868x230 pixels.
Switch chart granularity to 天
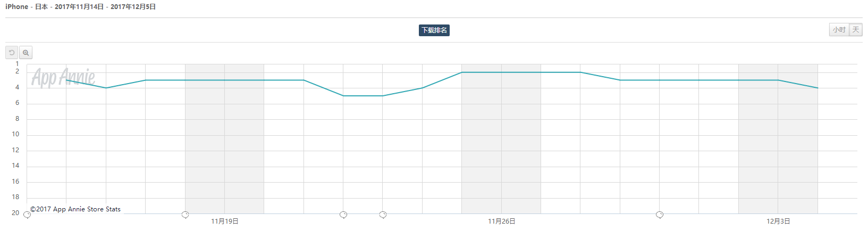855,30
